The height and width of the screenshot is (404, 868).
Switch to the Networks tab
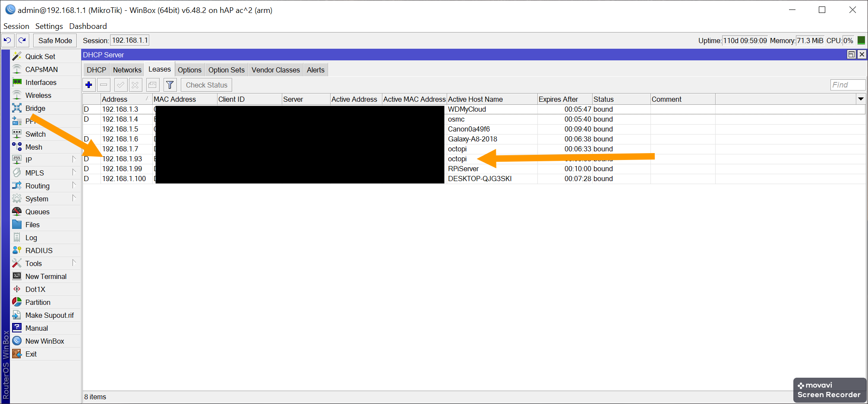(127, 70)
